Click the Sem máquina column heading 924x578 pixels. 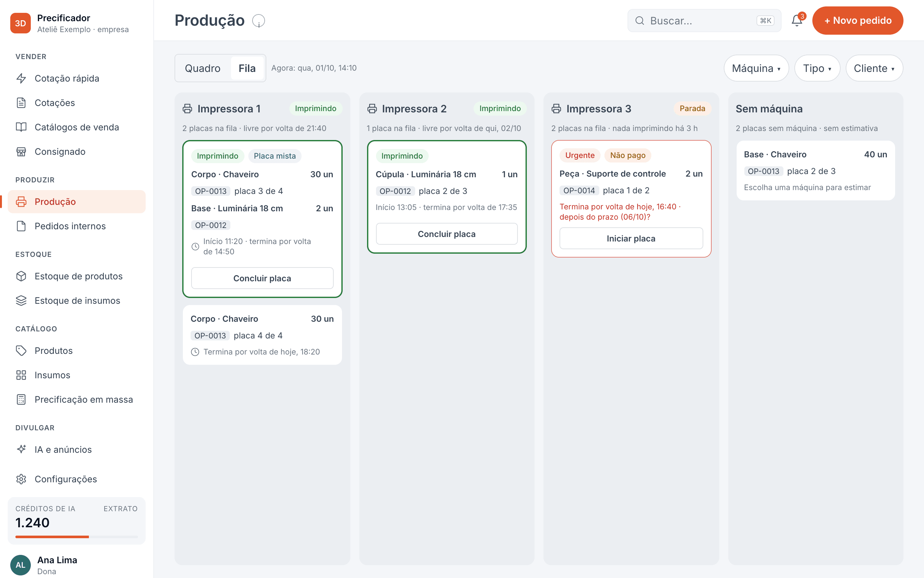point(769,109)
